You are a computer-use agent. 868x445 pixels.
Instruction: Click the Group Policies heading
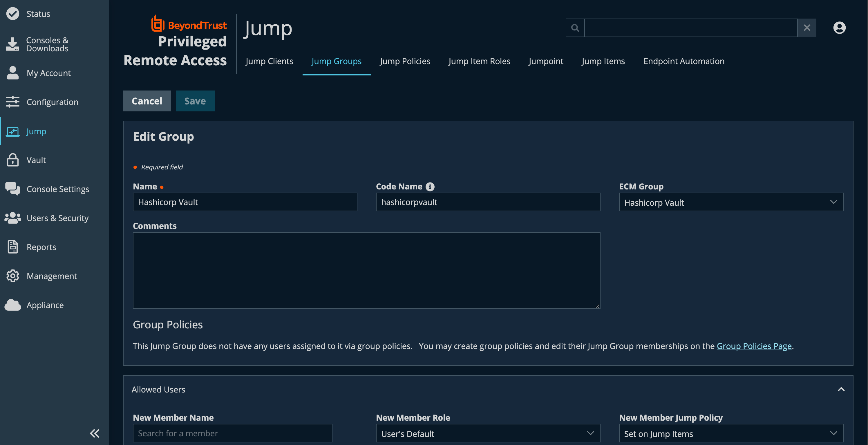tap(168, 324)
